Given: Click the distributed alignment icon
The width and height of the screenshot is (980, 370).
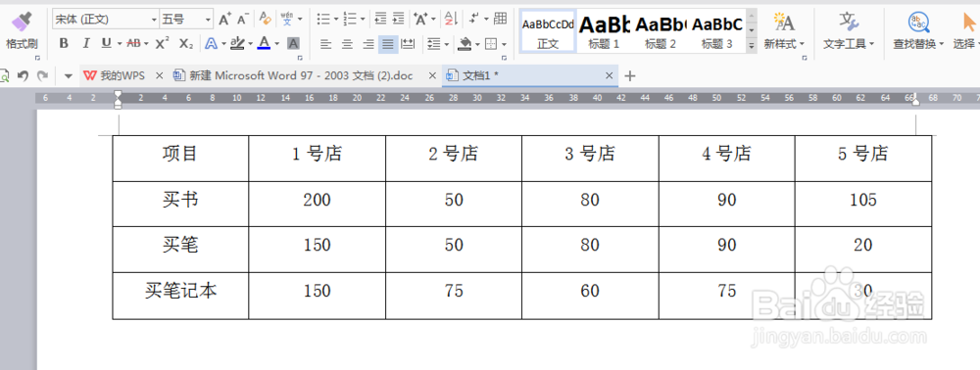Looking at the screenshot, I should pyautogui.click(x=408, y=44).
